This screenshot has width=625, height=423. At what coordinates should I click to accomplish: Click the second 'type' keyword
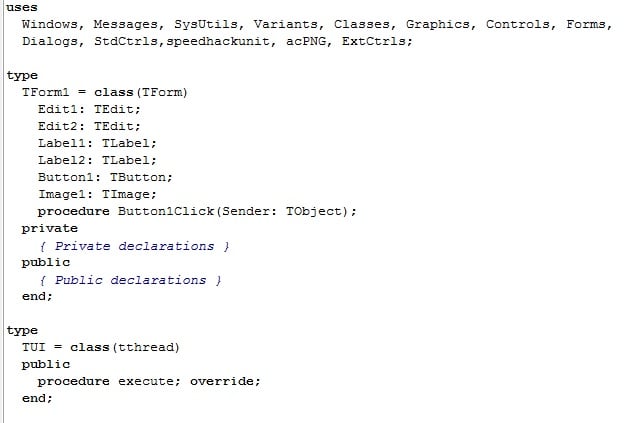[x=22, y=331]
